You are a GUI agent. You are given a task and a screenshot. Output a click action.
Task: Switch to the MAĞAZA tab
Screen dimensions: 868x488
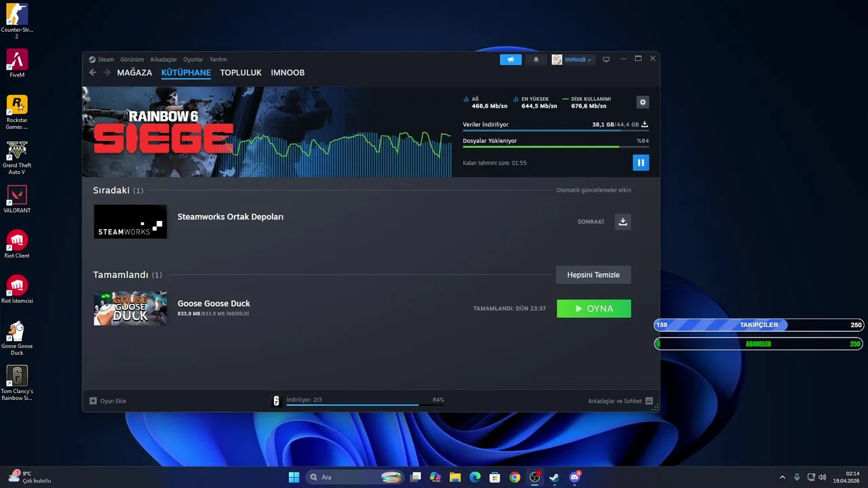point(134,73)
